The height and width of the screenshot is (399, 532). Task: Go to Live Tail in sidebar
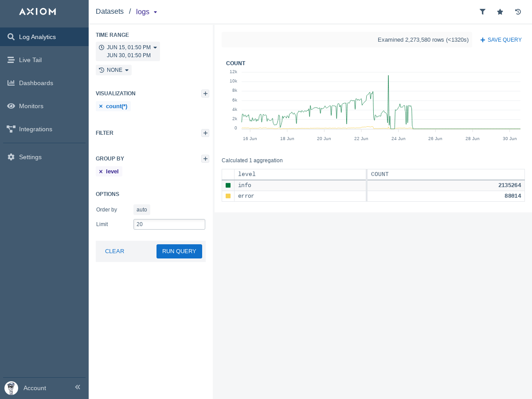(x=30, y=60)
